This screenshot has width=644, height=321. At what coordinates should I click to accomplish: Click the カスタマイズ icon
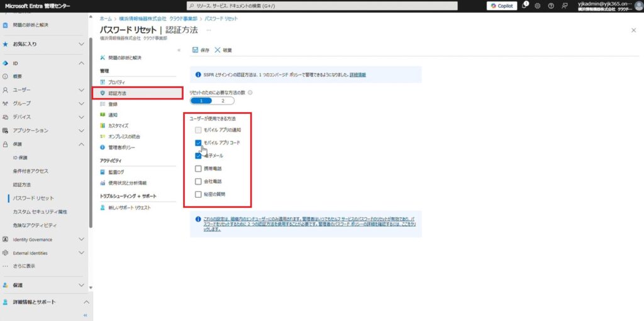click(103, 125)
